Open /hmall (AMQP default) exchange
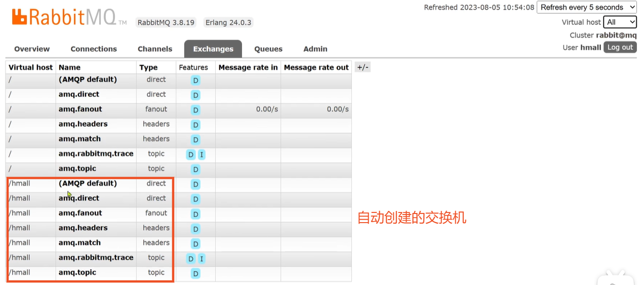644x285 pixels. point(88,183)
